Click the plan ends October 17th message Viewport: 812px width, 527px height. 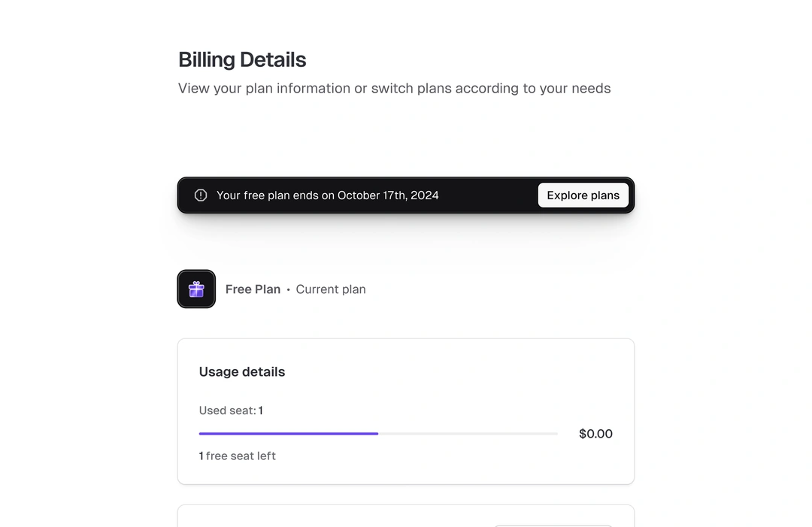pyautogui.click(x=327, y=195)
